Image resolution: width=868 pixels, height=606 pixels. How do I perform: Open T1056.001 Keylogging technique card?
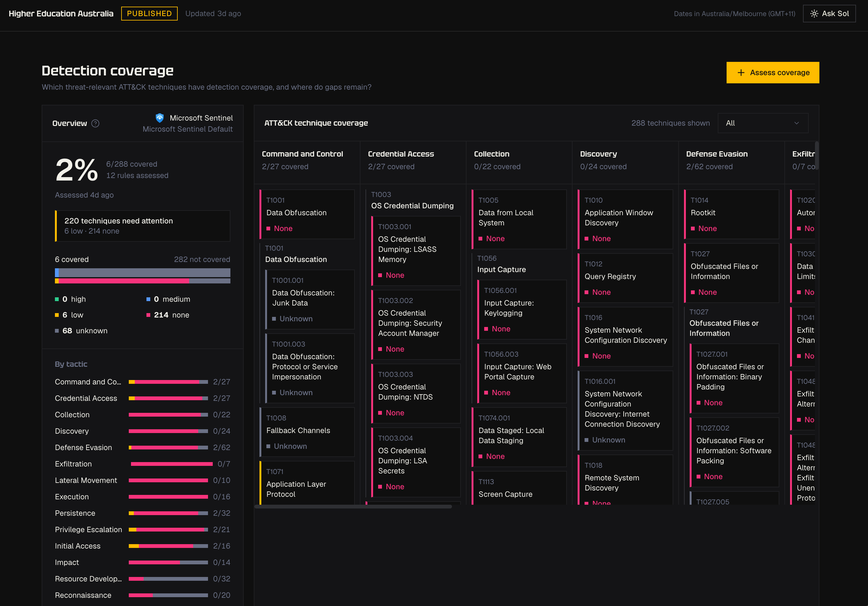click(x=522, y=310)
